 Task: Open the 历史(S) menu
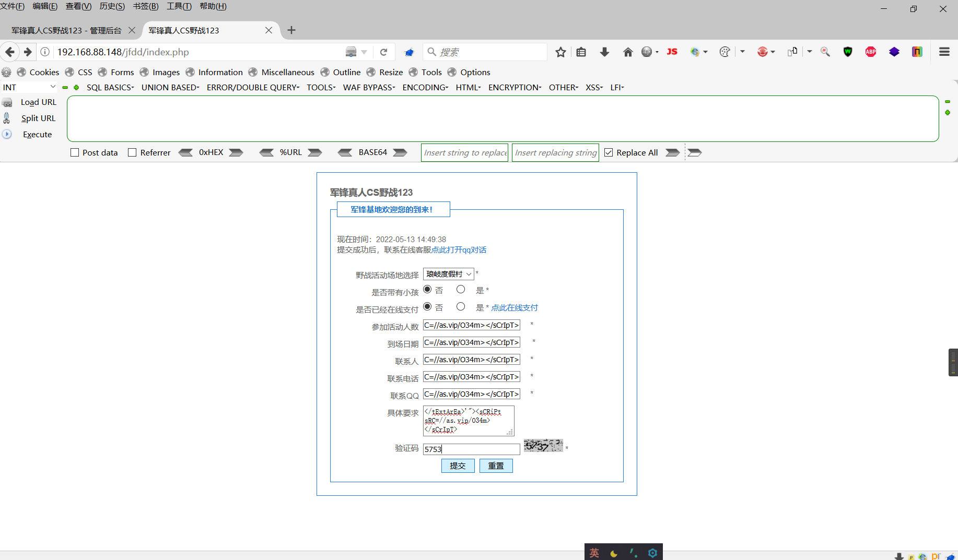click(112, 6)
